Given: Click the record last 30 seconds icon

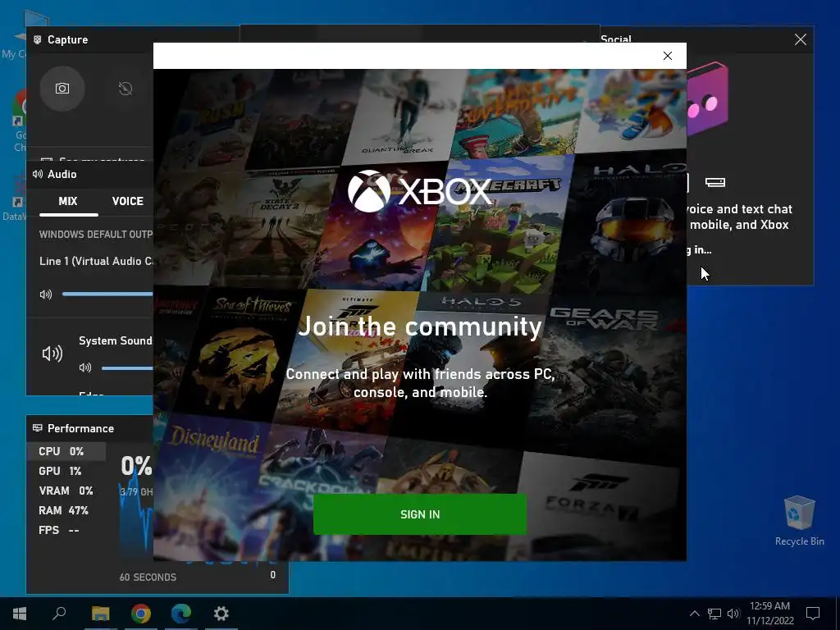Looking at the screenshot, I should tap(126, 89).
